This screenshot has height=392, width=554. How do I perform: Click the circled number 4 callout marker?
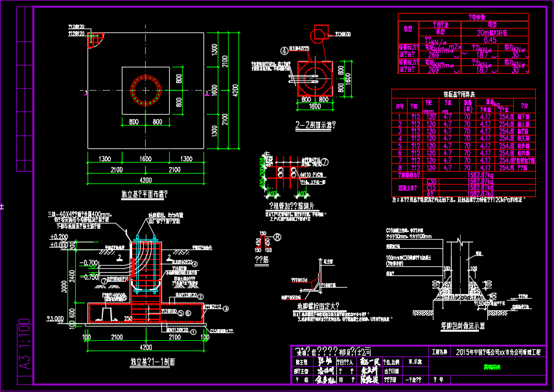284,49
